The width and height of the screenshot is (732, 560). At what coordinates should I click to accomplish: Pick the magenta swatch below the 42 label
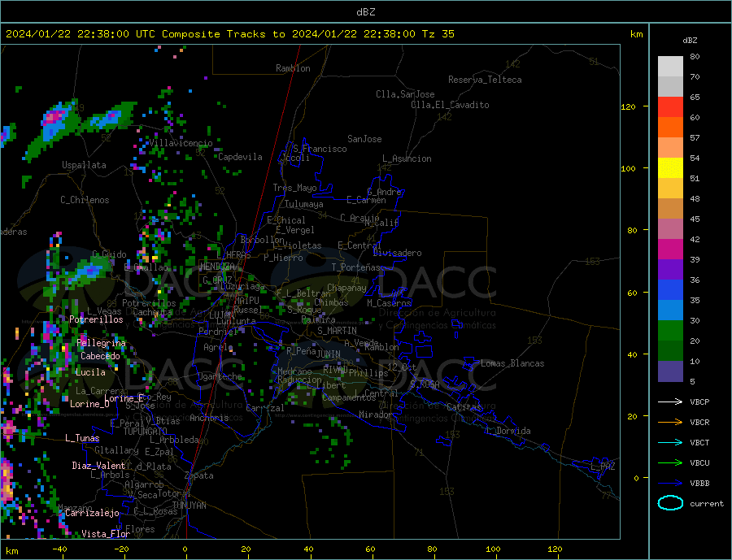tap(670, 250)
